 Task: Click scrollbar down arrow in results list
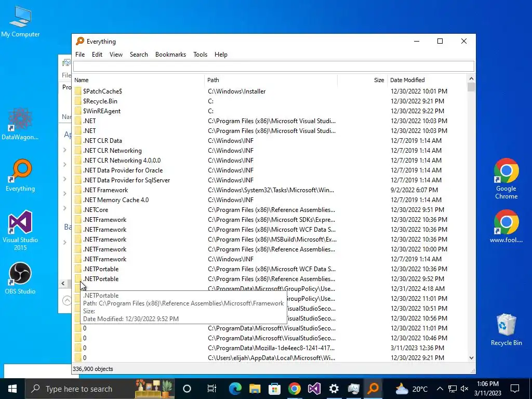[471, 357]
